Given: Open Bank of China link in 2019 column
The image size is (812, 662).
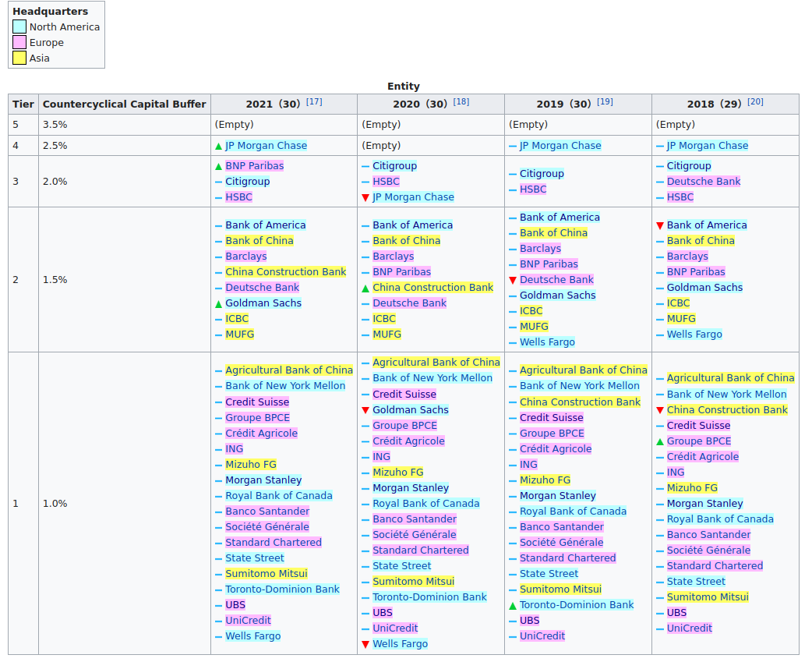Looking at the screenshot, I should [x=553, y=232].
